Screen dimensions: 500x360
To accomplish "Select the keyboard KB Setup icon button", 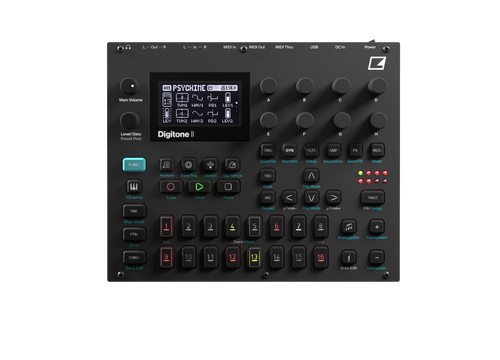I will point(134,186).
